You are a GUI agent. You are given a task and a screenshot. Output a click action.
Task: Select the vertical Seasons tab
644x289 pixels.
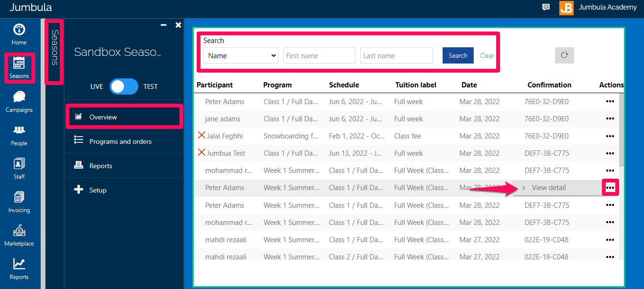55,47
